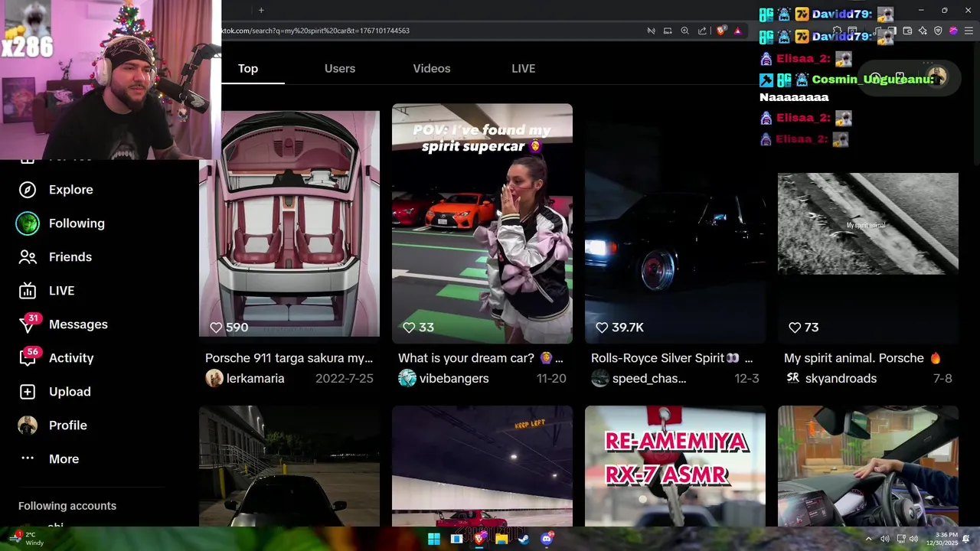Open Steam from the taskbar

(524, 539)
